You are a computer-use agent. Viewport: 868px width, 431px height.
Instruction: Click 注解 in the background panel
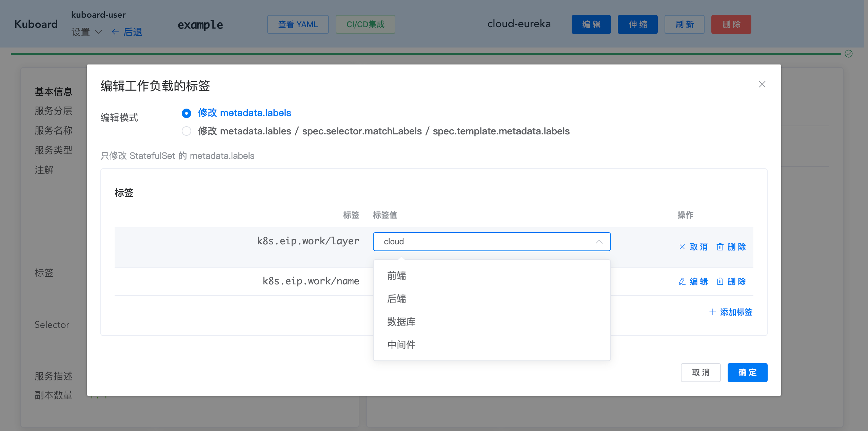[44, 170]
